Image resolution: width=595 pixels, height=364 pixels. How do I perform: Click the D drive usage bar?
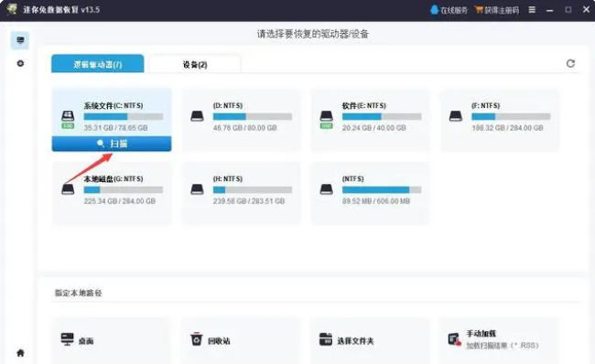253,116
